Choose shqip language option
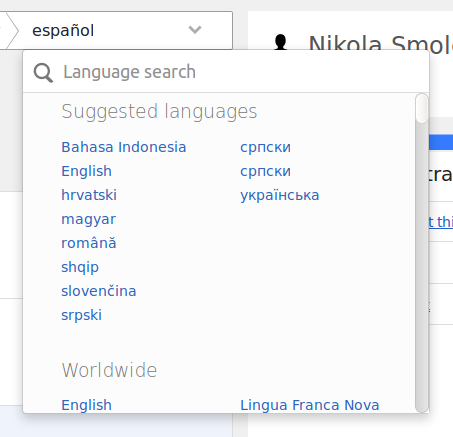Screen dimensions: 453x437 click(80, 267)
